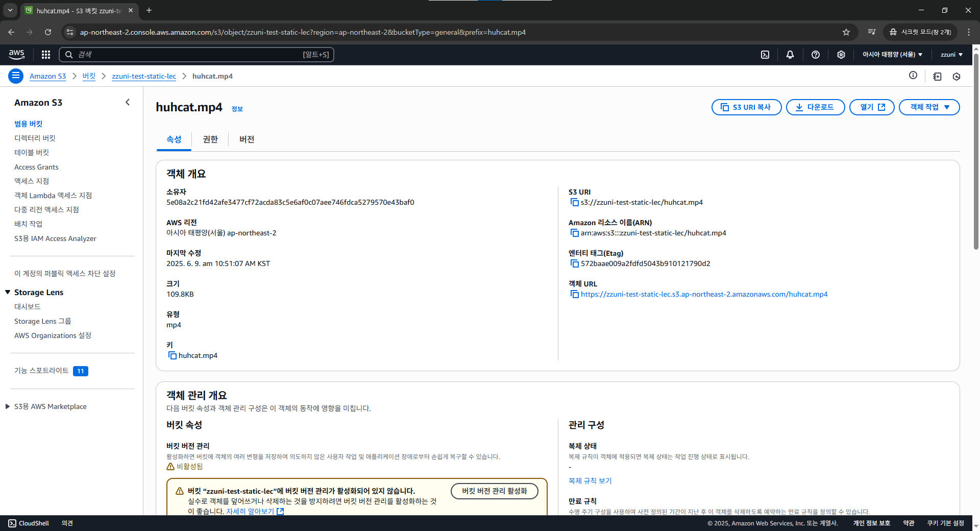Open the AWS services grid menu
This screenshot has width=980, height=531.
45,55
